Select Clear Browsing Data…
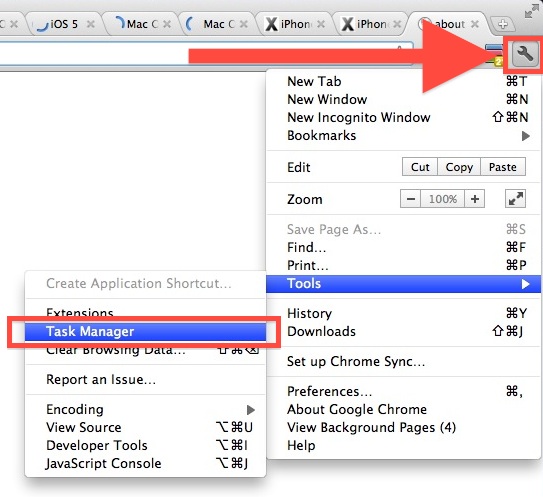 pyautogui.click(x=145, y=350)
